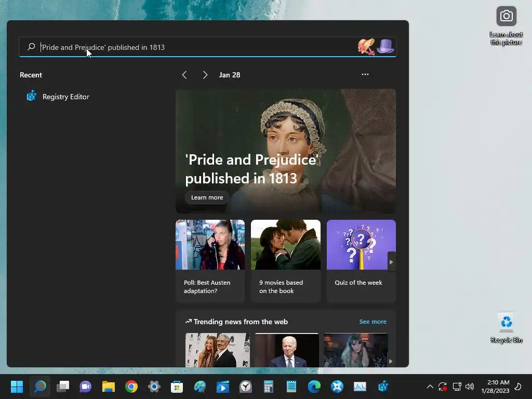This screenshot has width=532, height=399.
Task: Open Settings gear in taskbar
Action: [x=154, y=387]
